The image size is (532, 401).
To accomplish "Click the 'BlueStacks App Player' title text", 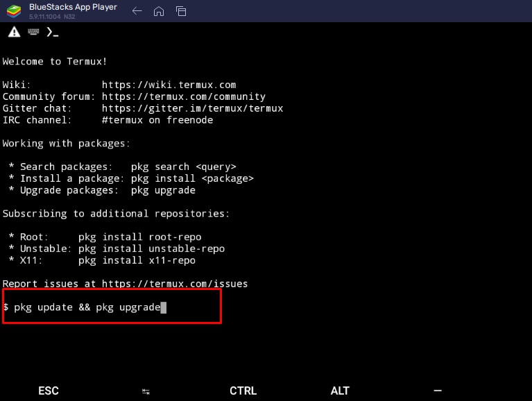I will pyautogui.click(x=73, y=7).
